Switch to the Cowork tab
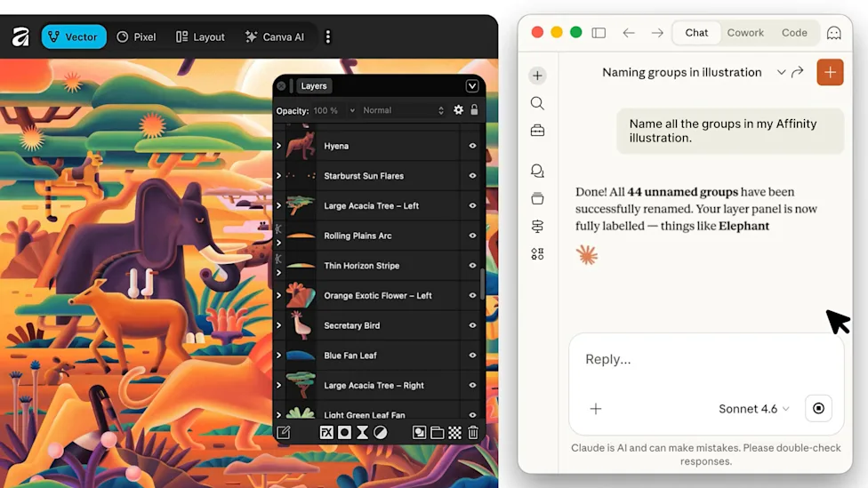 745,33
